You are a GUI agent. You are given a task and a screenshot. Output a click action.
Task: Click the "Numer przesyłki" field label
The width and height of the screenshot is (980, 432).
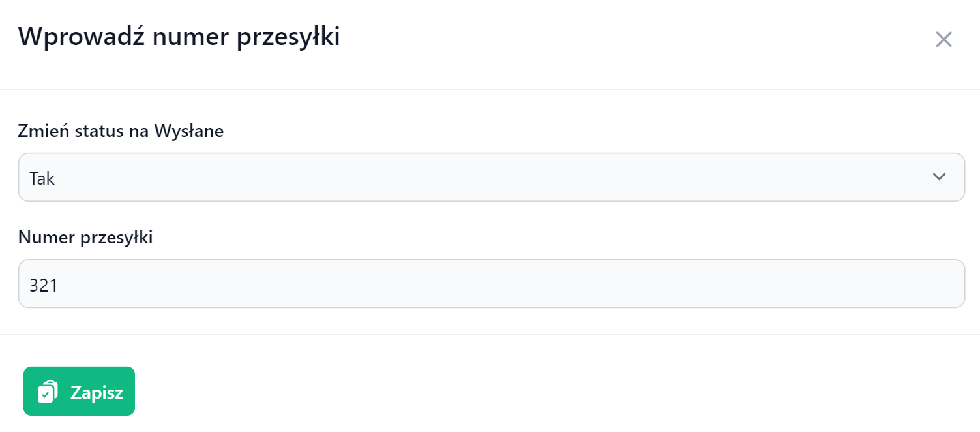tap(85, 238)
